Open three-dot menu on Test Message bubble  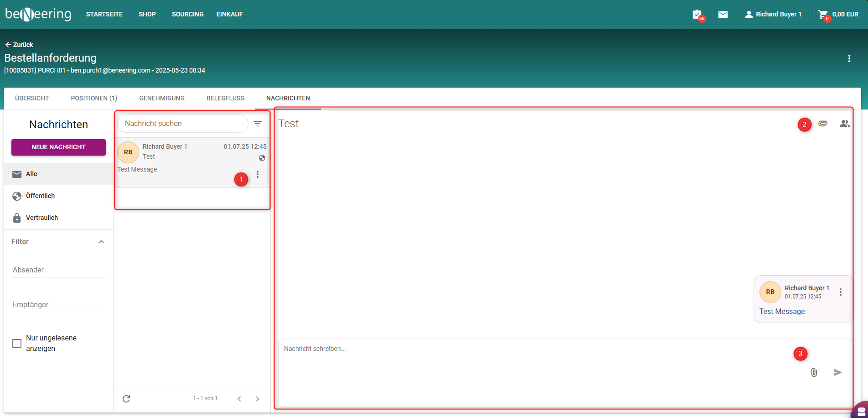[841, 292]
